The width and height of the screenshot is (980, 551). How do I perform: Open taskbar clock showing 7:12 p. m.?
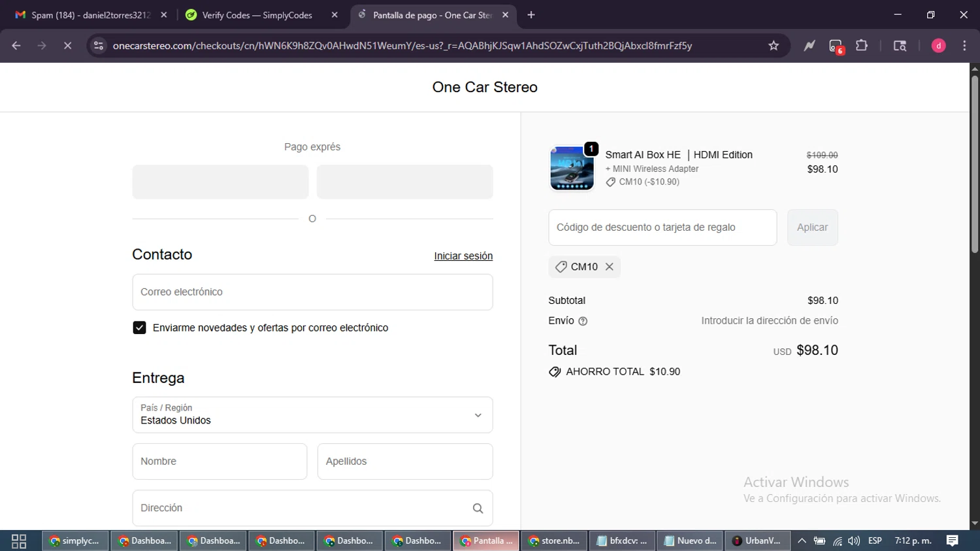(913, 541)
